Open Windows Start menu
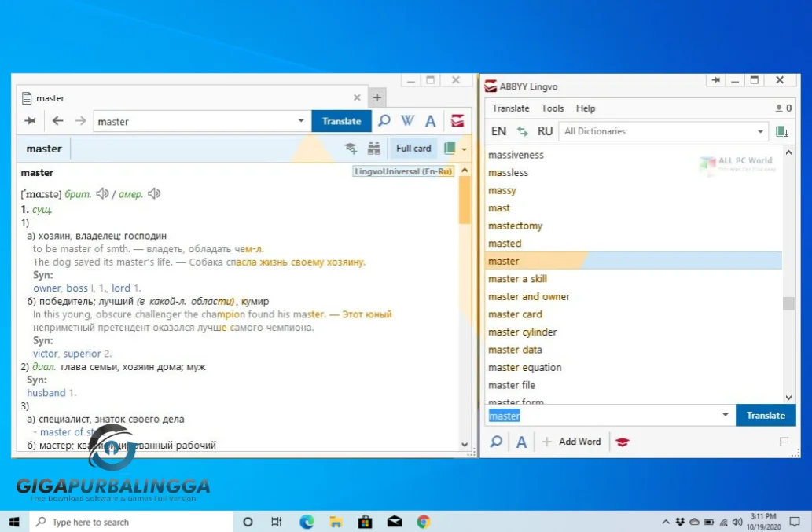This screenshot has height=532, width=812. click(14, 522)
